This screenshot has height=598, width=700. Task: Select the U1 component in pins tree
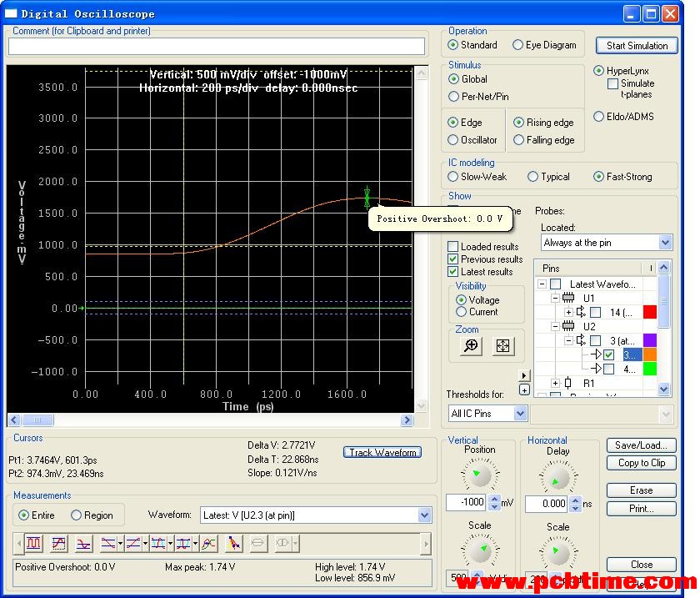[x=588, y=298]
